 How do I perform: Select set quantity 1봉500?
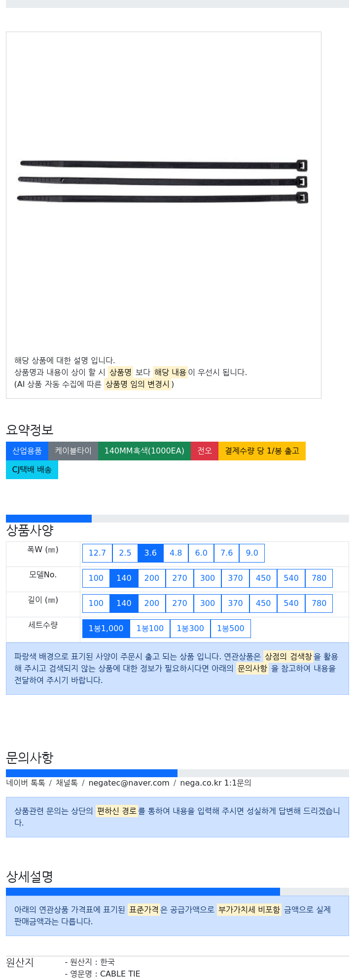pos(231,629)
